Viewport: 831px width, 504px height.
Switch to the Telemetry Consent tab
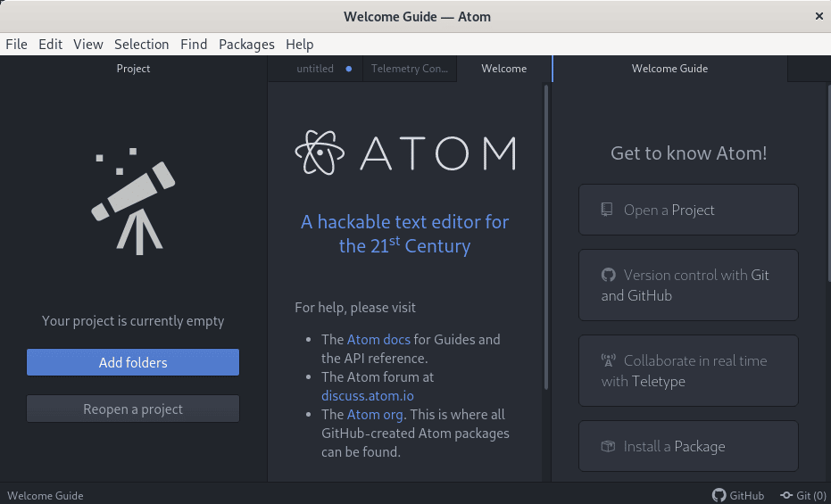(x=409, y=69)
